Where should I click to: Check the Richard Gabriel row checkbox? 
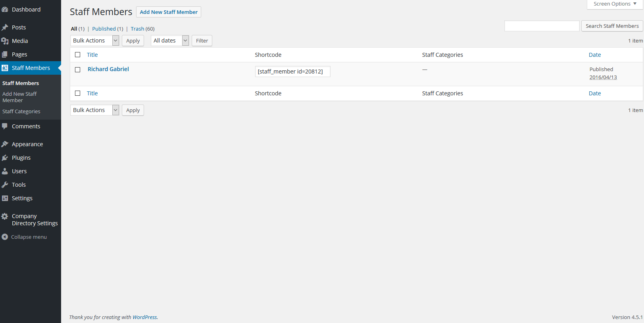point(78,70)
